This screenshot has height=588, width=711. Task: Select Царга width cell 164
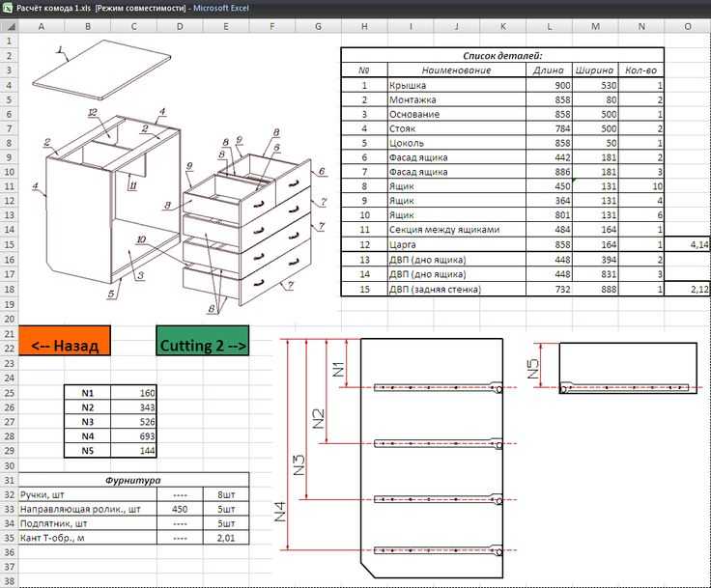(x=595, y=244)
